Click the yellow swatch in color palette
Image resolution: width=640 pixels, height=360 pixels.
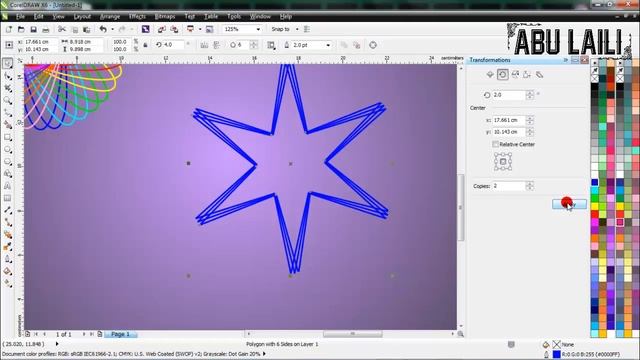595,206
